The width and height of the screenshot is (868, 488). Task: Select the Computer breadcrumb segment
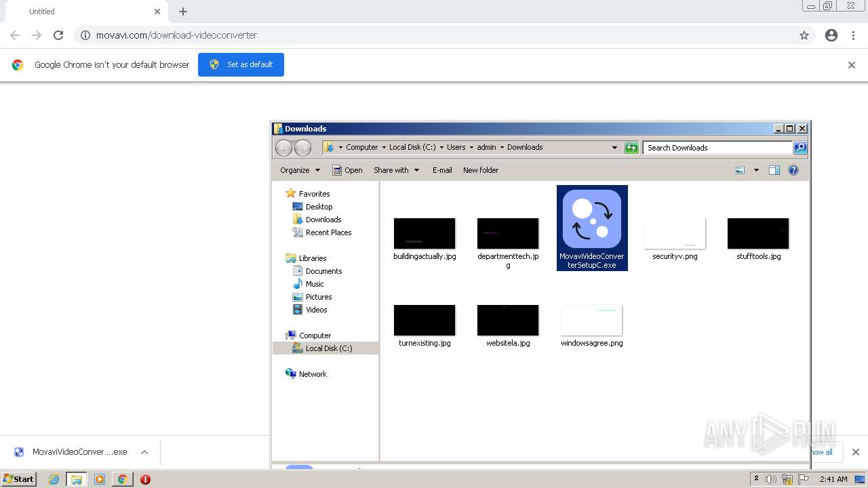click(x=361, y=147)
